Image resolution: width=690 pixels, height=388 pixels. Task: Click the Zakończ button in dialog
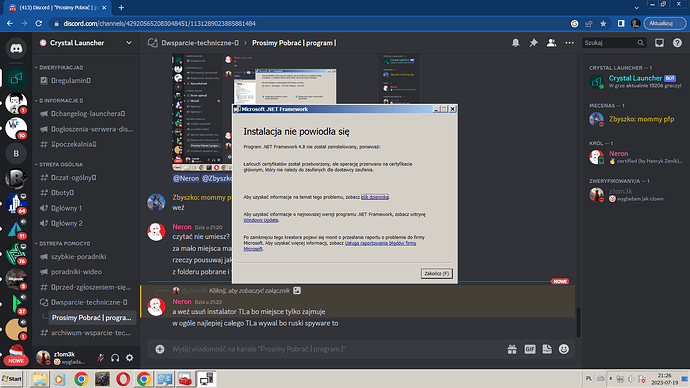(x=437, y=274)
